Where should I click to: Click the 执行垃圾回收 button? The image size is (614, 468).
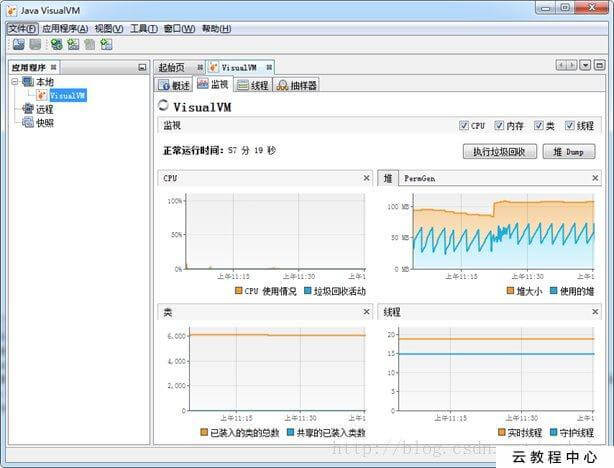tap(500, 152)
